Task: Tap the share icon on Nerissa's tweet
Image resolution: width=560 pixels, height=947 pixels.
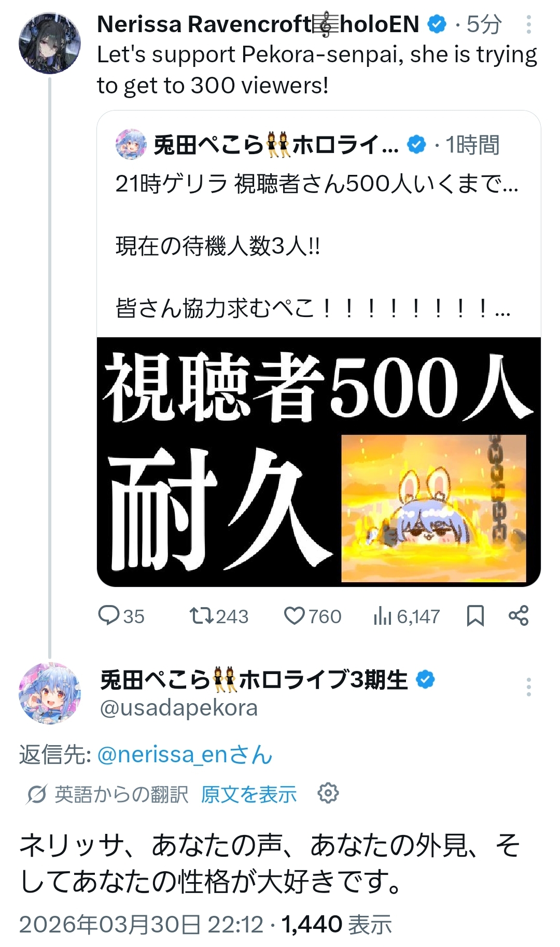Action: point(519,615)
